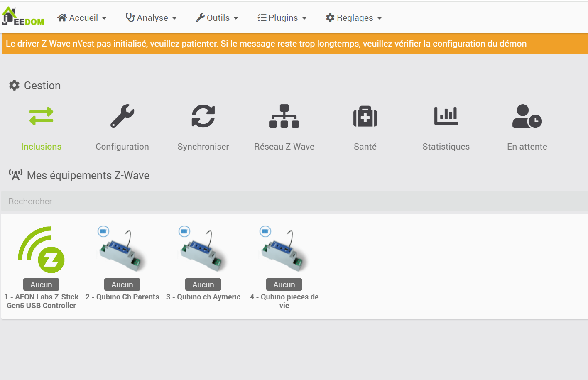Click the Plugins list icon

[262, 17]
